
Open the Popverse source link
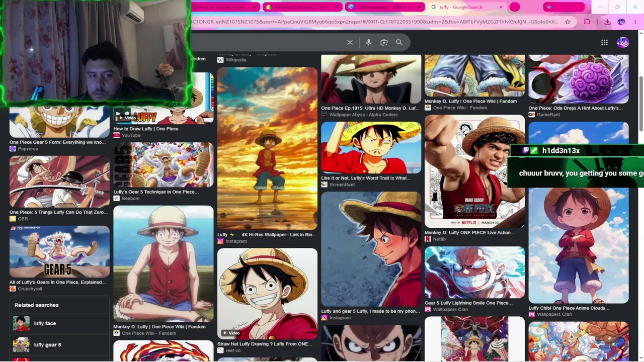tap(24, 149)
